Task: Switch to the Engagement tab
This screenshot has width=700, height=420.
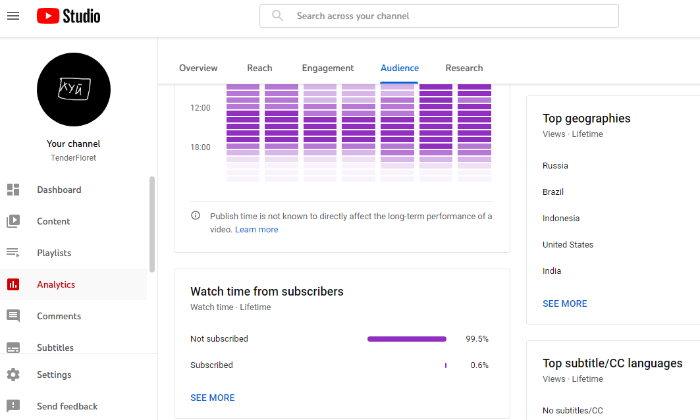Action: coord(328,68)
